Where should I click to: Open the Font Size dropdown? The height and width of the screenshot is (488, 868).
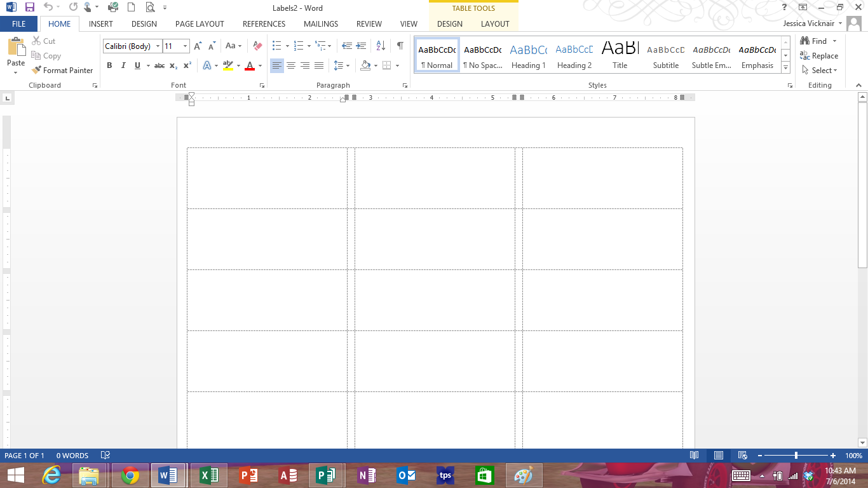tap(184, 46)
